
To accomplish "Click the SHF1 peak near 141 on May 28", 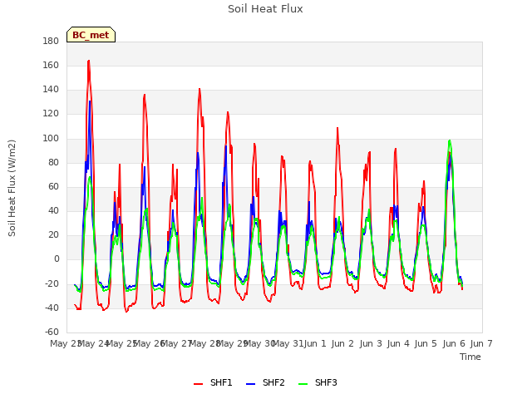I will [x=199, y=89].
